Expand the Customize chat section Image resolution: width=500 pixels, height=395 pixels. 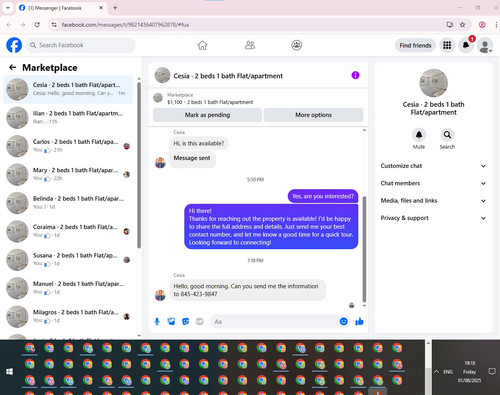[433, 166]
